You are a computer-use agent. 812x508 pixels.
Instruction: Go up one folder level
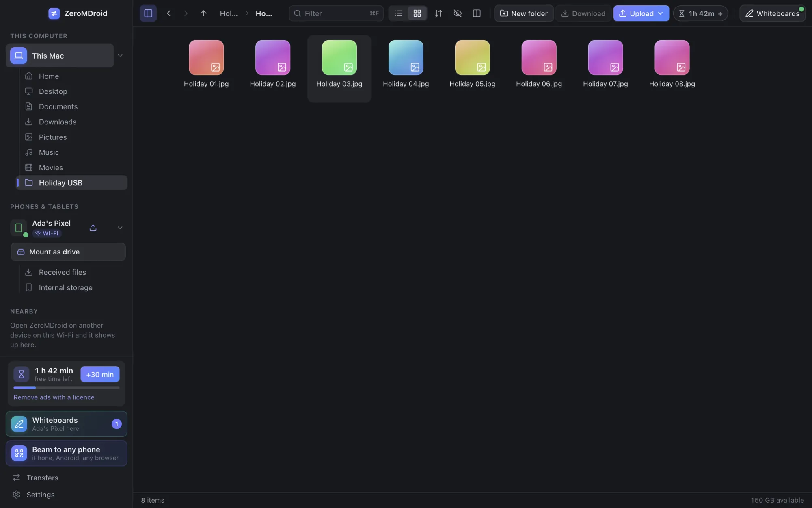click(x=203, y=13)
